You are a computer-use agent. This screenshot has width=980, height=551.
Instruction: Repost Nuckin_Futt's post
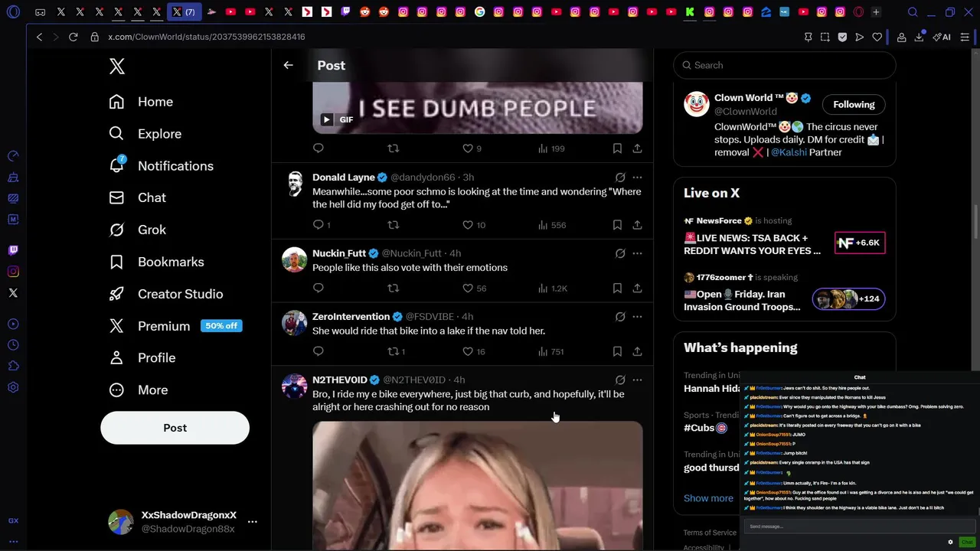pyautogui.click(x=393, y=289)
